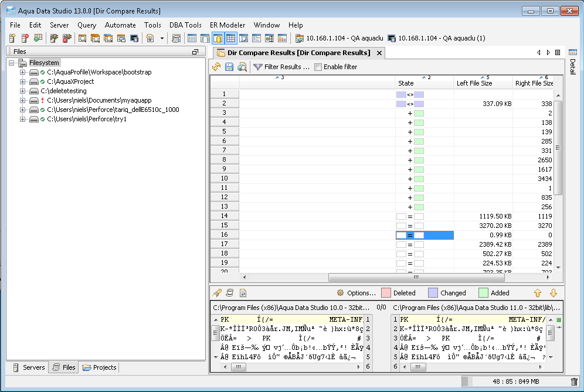This screenshot has height=392, width=584.
Task: Switch to 10.168.1.104 - QA aquaclu connection
Action: tap(339, 38)
